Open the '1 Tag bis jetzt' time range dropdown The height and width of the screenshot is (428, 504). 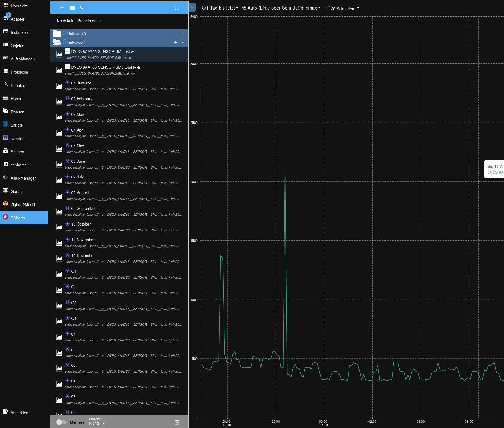coord(220,8)
